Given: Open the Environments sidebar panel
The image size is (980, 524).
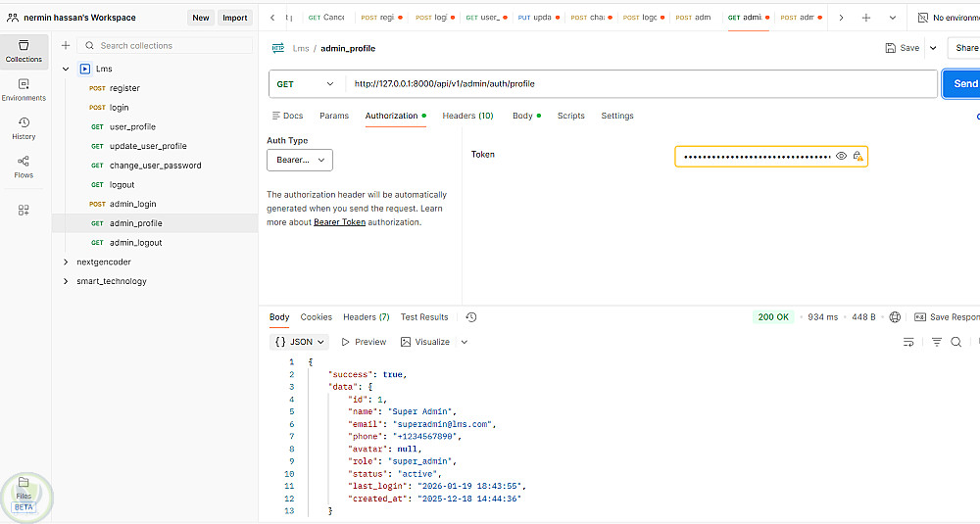Looking at the screenshot, I should pos(24,89).
